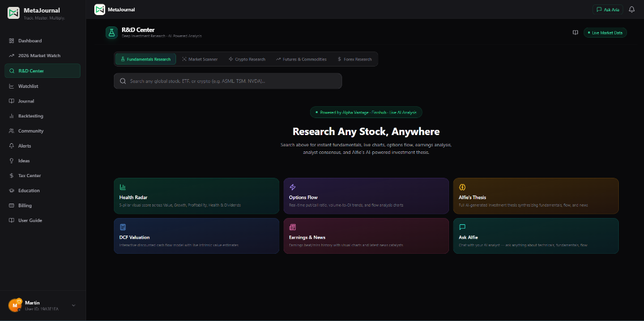This screenshot has height=321, width=644.
Task: Click the Tax Center dollar icon
Action: pyautogui.click(x=11, y=176)
